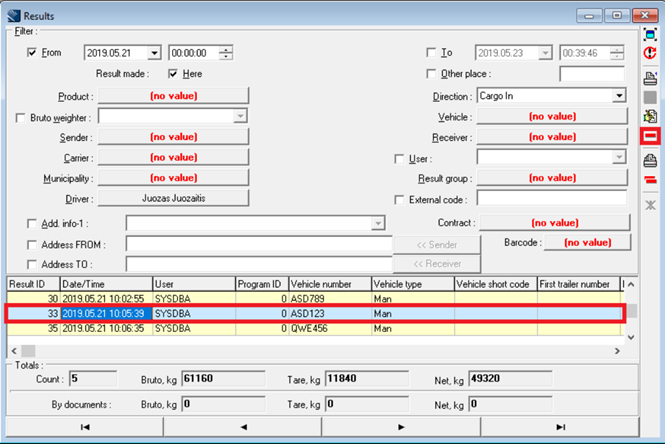The height and width of the screenshot is (444, 665).
Task: Choose a Contract filter value
Action: pos(555,223)
